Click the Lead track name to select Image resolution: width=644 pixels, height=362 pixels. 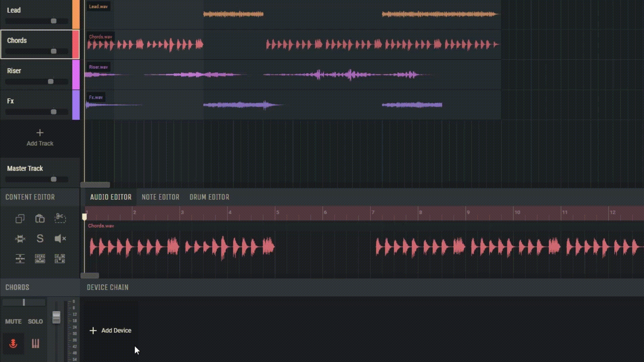13,10
